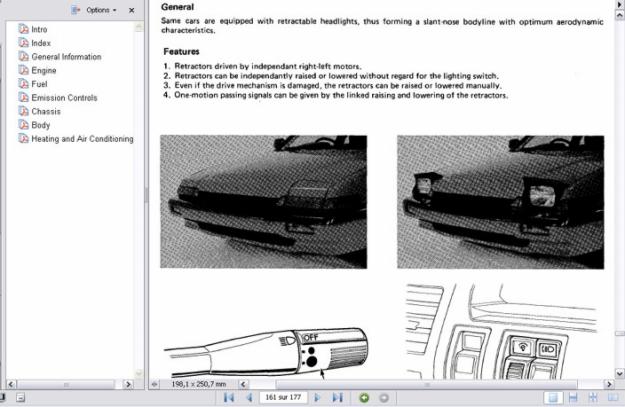Open the Chassis bookmark
Image resolution: width=625 pixels, height=407 pixels.
point(46,112)
